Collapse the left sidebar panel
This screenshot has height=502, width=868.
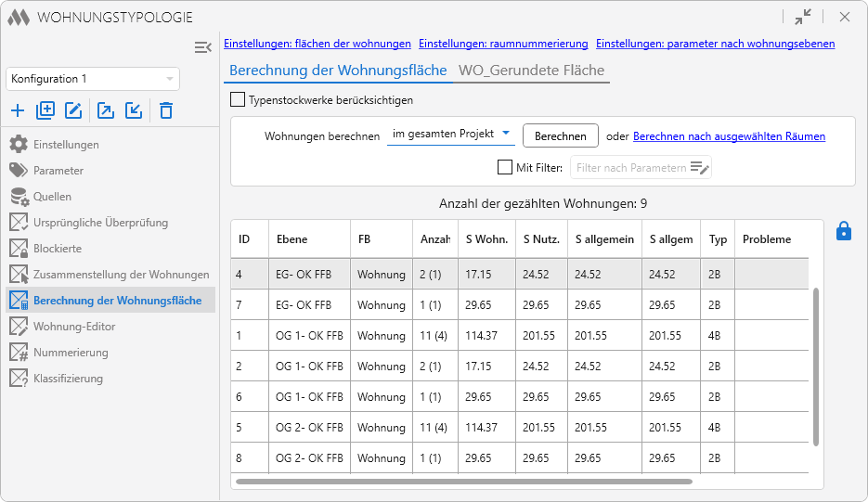tap(202, 47)
